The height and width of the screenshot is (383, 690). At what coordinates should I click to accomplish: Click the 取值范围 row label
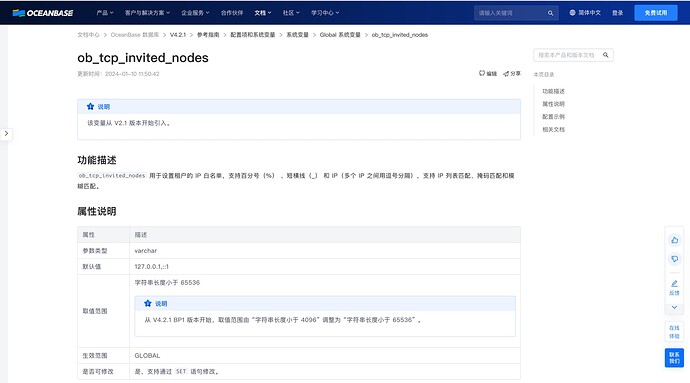pos(95,311)
